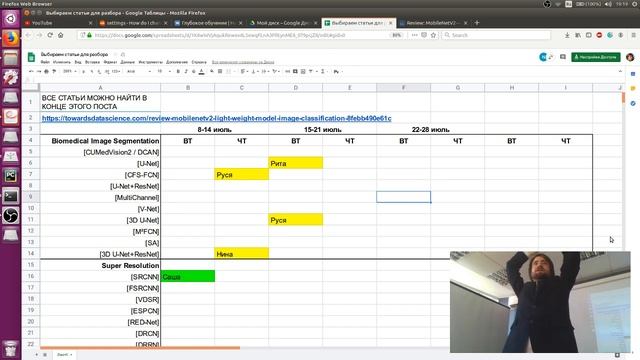Open the text rotation dropdown
The height and width of the screenshot is (360, 640).
tap(276, 71)
